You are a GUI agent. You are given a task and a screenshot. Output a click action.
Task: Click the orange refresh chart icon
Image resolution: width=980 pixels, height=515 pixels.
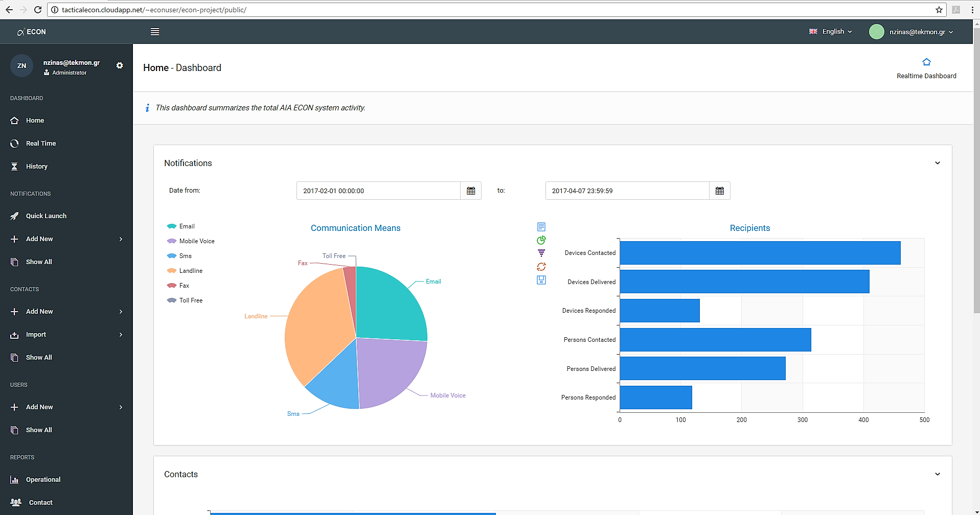(x=541, y=267)
